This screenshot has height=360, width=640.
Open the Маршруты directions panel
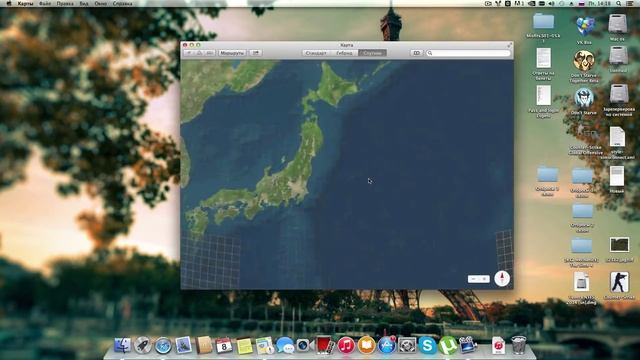(x=232, y=53)
